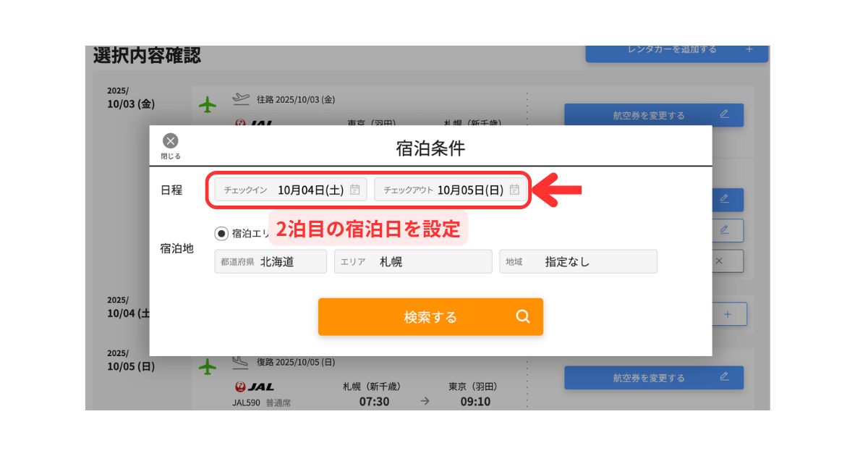Click pencil icon on outbound 航空券を変更する
This screenshot has width=868, height=456.
coord(724,114)
